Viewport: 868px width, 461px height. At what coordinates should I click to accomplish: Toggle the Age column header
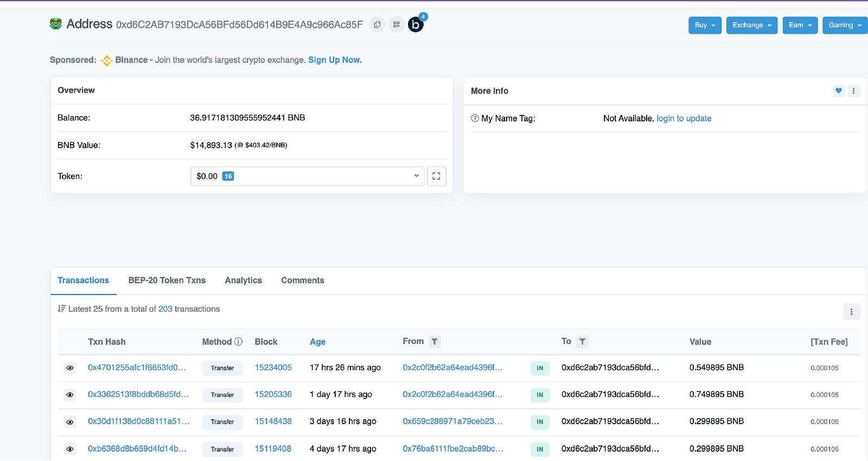coord(317,342)
